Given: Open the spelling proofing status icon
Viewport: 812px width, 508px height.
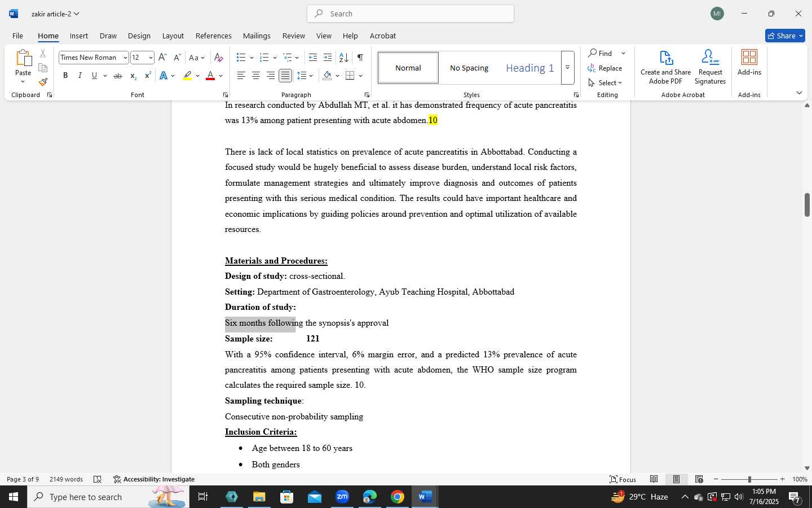Looking at the screenshot, I should click(x=98, y=479).
